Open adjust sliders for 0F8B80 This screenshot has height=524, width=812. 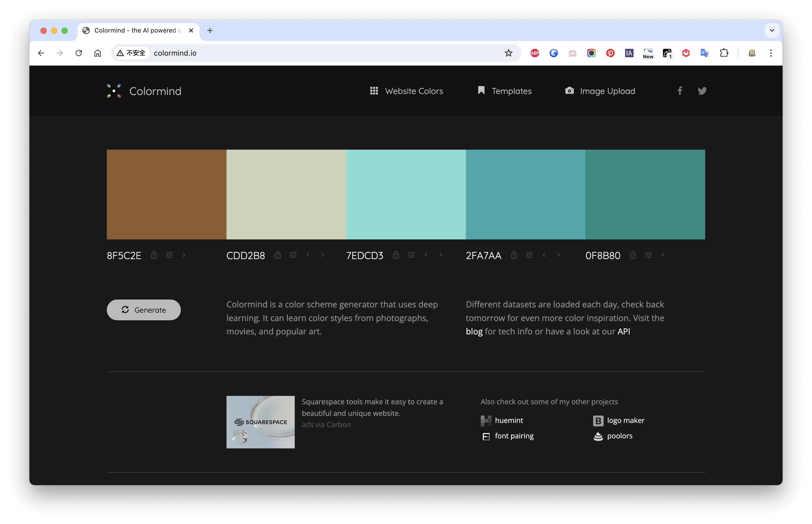(648, 255)
